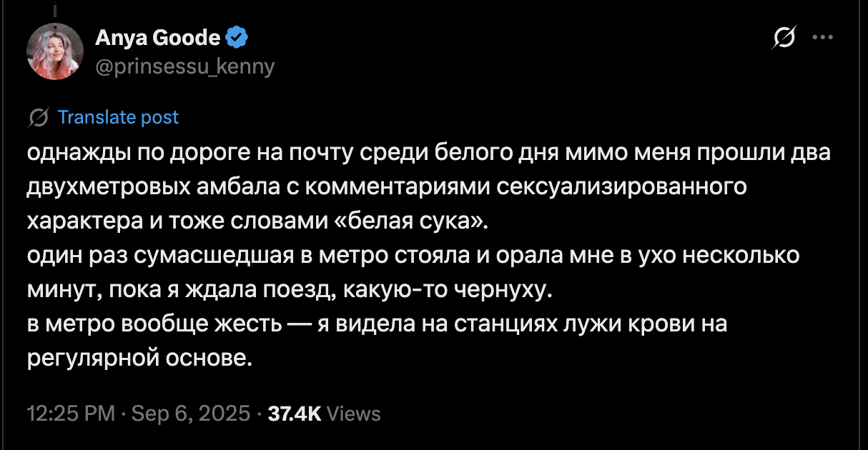This screenshot has width=868, height=450.
Task: Click the tweet line starting with один раз
Action: (413, 255)
